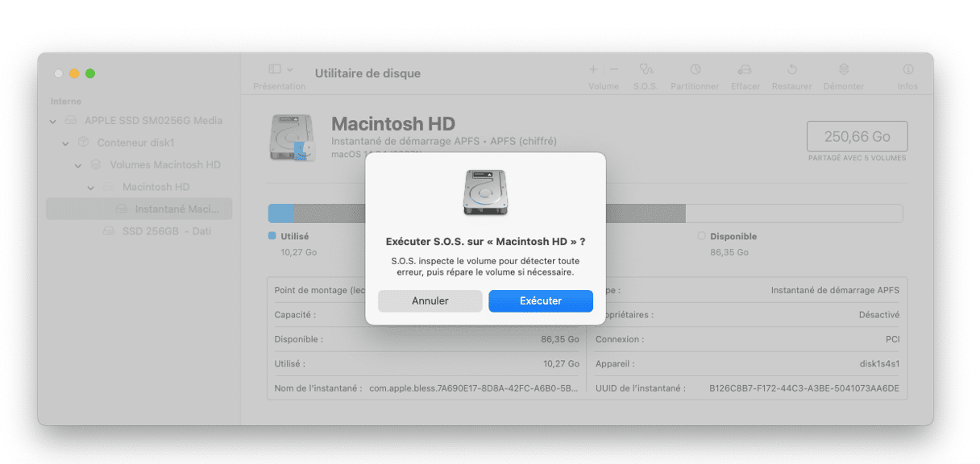Click the B126C8B7 snapshot UUID value

804,388
